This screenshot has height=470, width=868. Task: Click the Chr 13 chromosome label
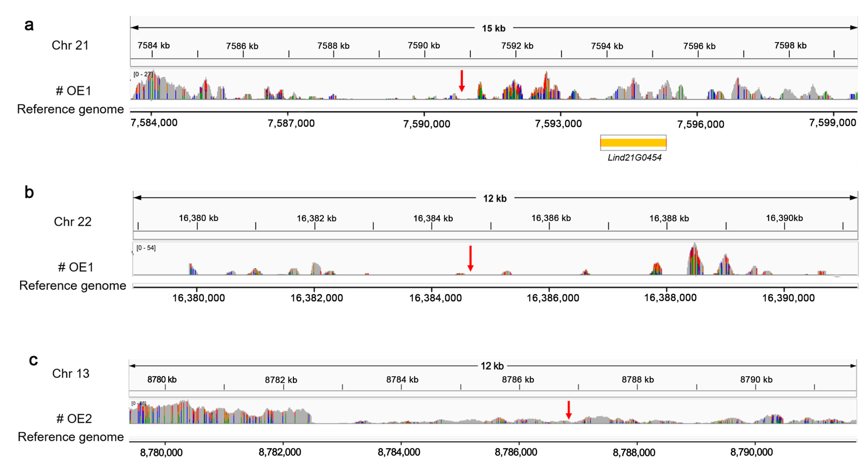point(71,373)
